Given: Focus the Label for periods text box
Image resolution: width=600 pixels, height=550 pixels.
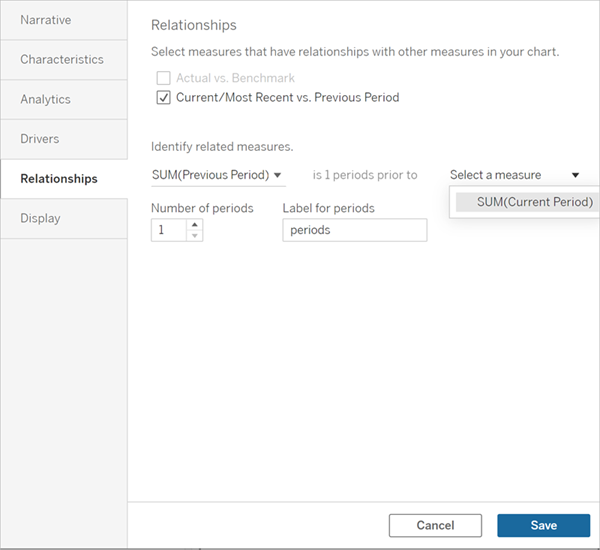Looking at the screenshot, I should pos(354,230).
